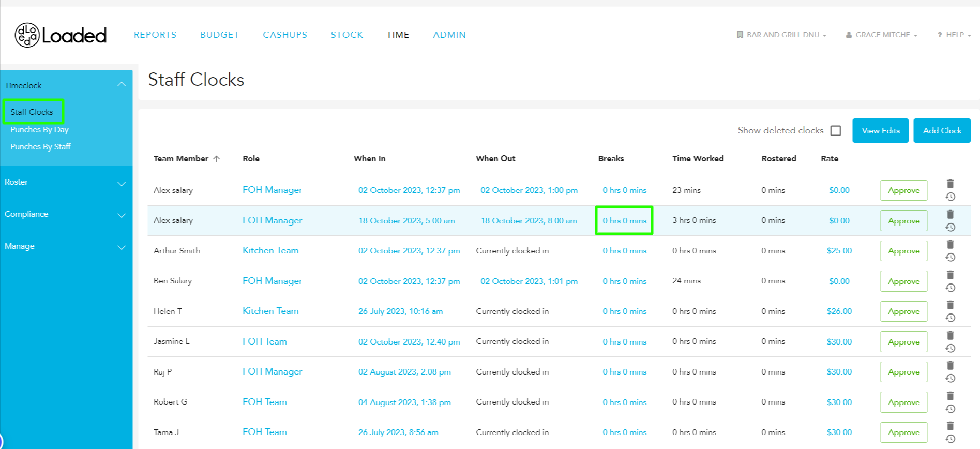View history of Alex salary 02 October clock
The height and width of the screenshot is (449, 980).
point(950,197)
